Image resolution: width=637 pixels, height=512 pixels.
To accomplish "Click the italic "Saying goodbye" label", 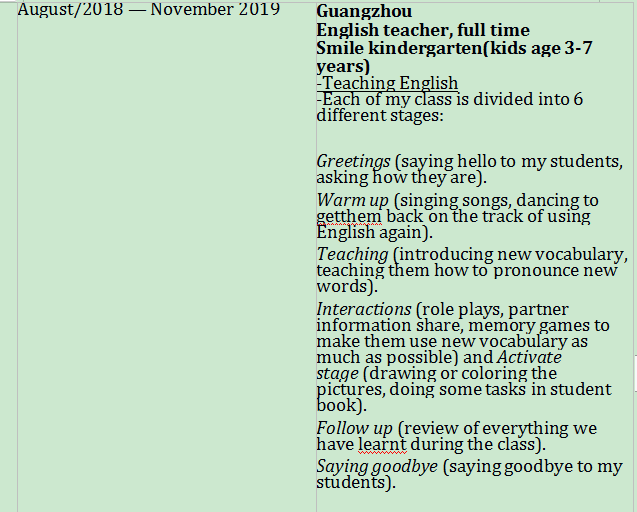I will click(377, 466).
